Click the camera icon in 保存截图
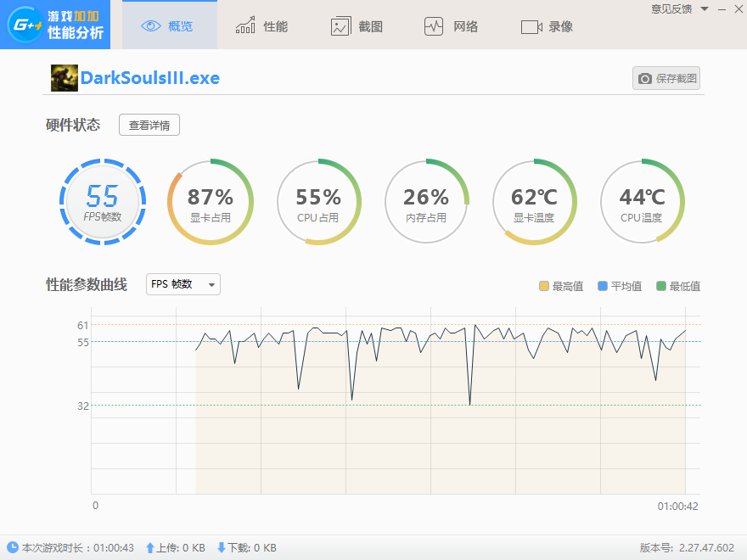The image size is (747, 560). click(x=645, y=79)
